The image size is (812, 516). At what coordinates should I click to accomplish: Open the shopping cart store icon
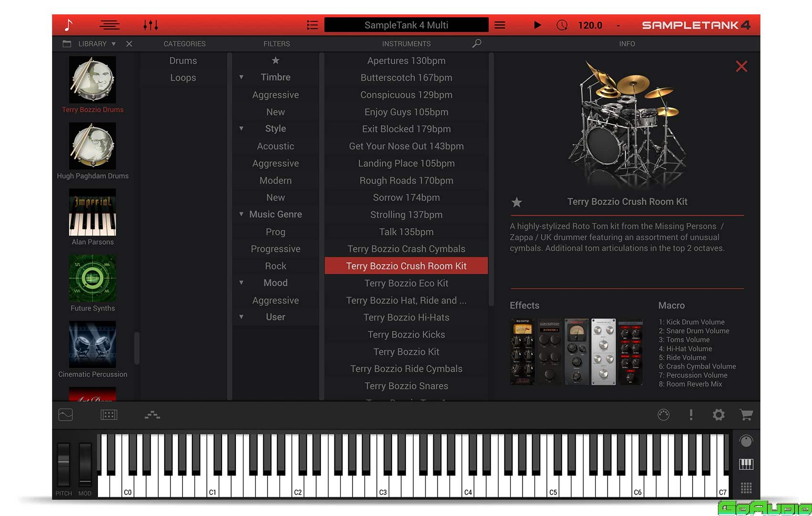click(746, 415)
